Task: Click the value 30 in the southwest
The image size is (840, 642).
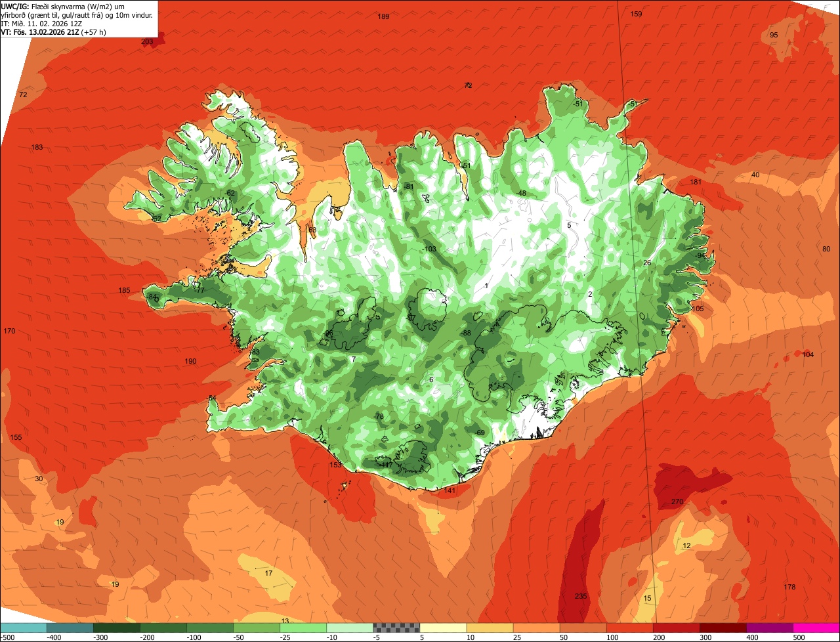Action: 39,479
